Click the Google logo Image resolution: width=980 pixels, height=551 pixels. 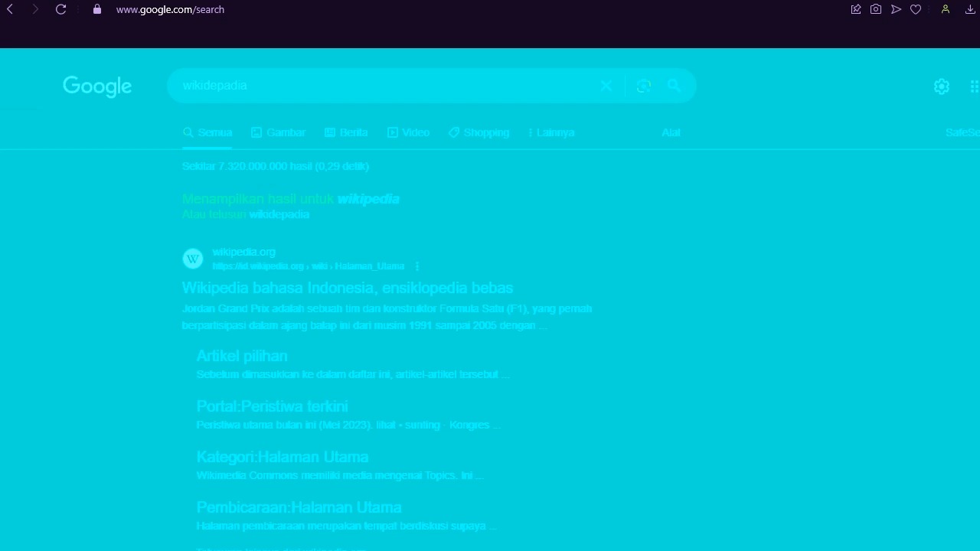pos(97,86)
